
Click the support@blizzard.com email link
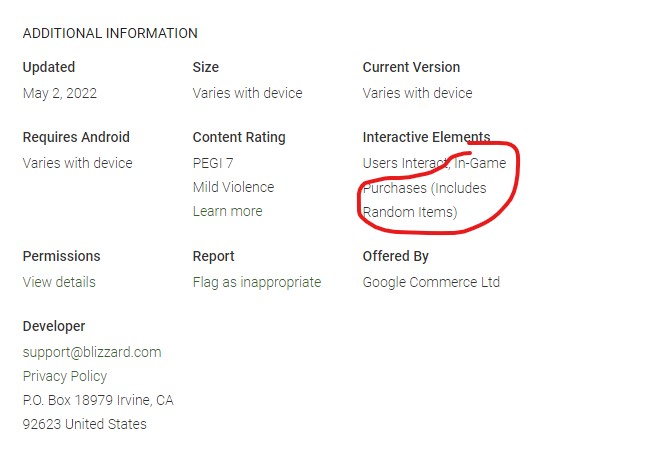91,352
